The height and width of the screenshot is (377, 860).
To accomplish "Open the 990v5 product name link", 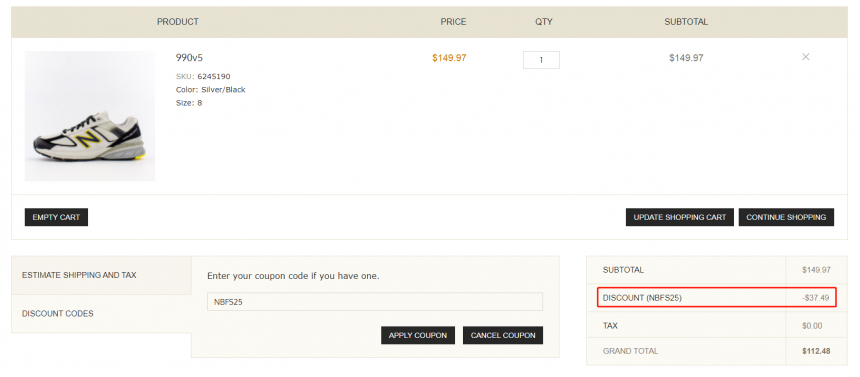I will (189, 58).
